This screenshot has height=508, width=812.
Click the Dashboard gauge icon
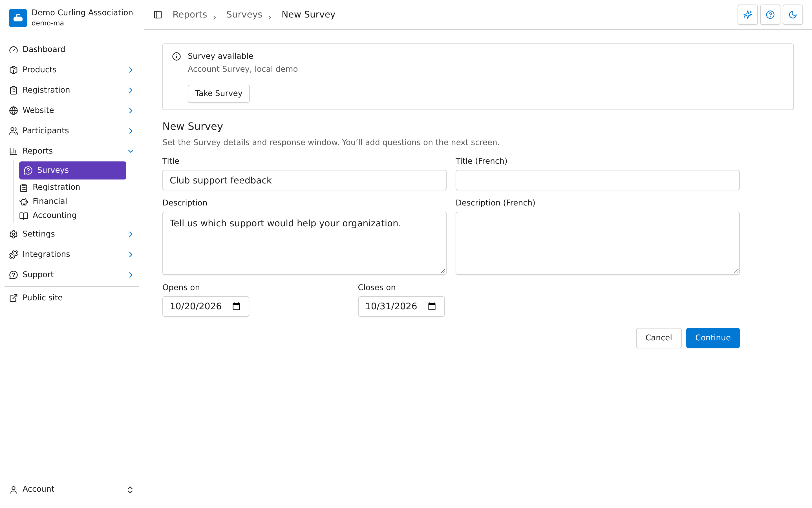click(x=14, y=50)
